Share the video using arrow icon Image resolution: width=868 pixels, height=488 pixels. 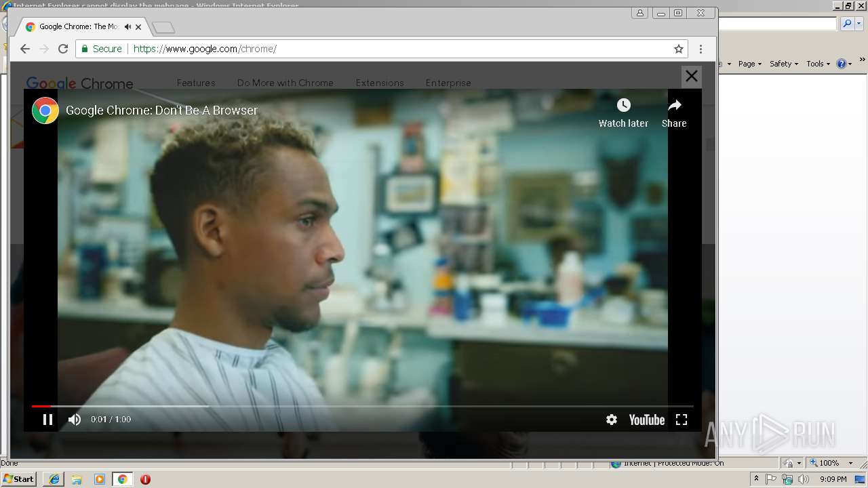(x=674, y=105)
